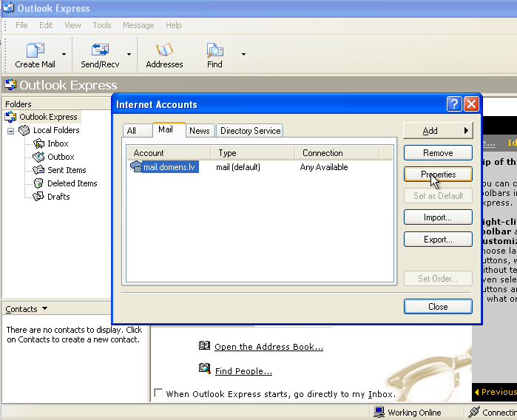The height and width of the screenshot is (420, 517).
Task: Collapse the Local Folders tree node
Action: [x=10, y=131]
